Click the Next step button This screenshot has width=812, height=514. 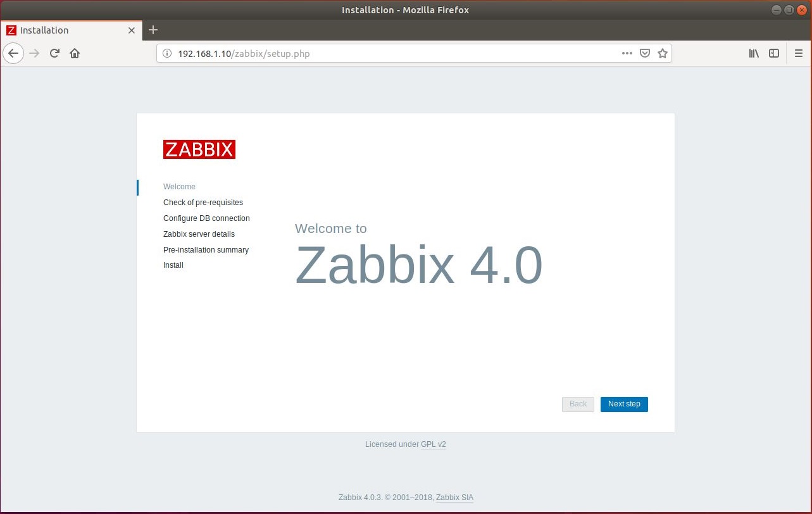(623, 404)
